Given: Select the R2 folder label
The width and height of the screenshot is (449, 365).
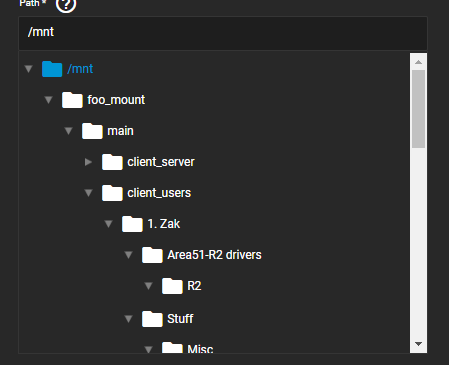Looking at the screenshot, I should [x=194, y=286].
